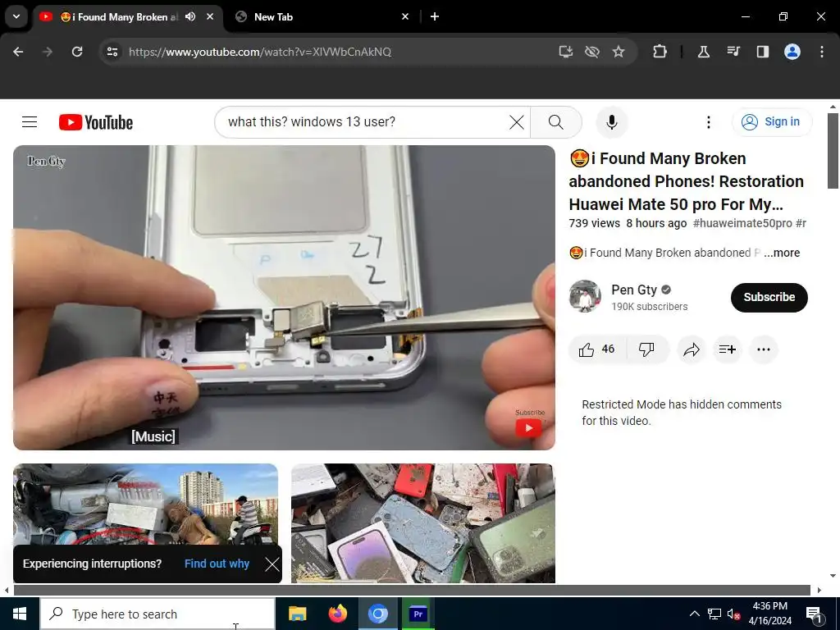840x630 pixels.
Task: Open the #huaweimate50pro hashtag
Action: coord(742,223)
